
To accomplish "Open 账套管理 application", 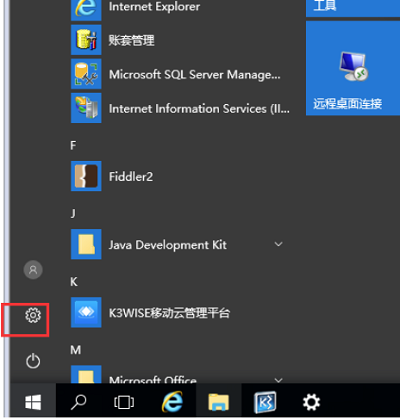I will [x=180, y=40].
